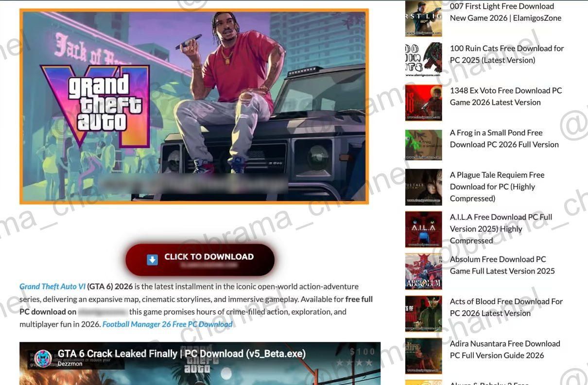Open 100 Ruin Cats Free Download link
Image resolution: width=588 pixels, height=385 pixels.
[x=507, y=54]
